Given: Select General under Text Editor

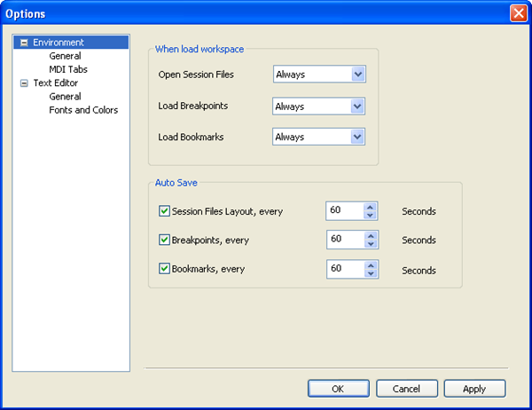Looking at the screenshot, I should coord(65,97).
